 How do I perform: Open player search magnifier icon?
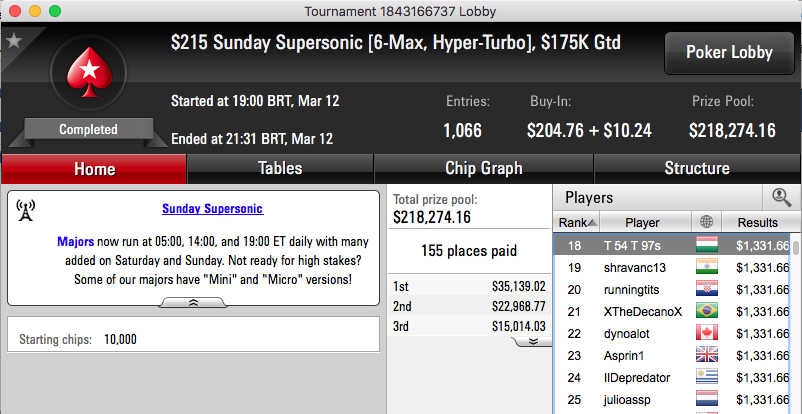pos(781,197)
